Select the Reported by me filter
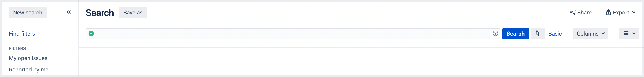 (29, 70)
